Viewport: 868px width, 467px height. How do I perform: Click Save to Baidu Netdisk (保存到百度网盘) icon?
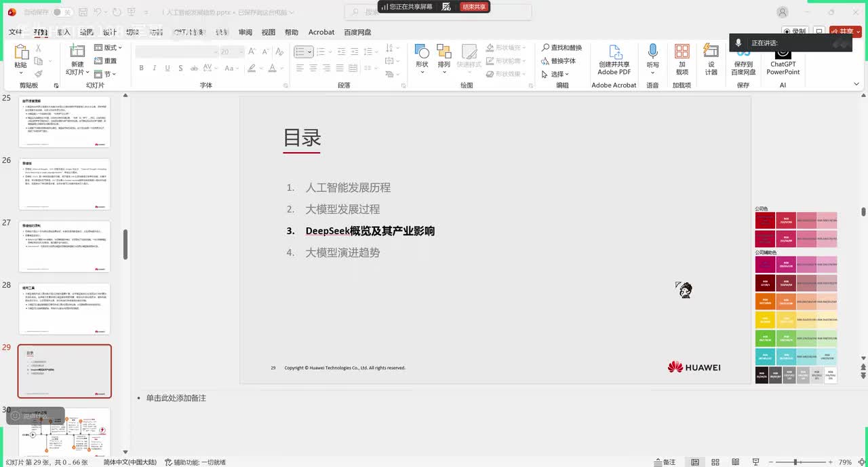click(x=743, y=52)
